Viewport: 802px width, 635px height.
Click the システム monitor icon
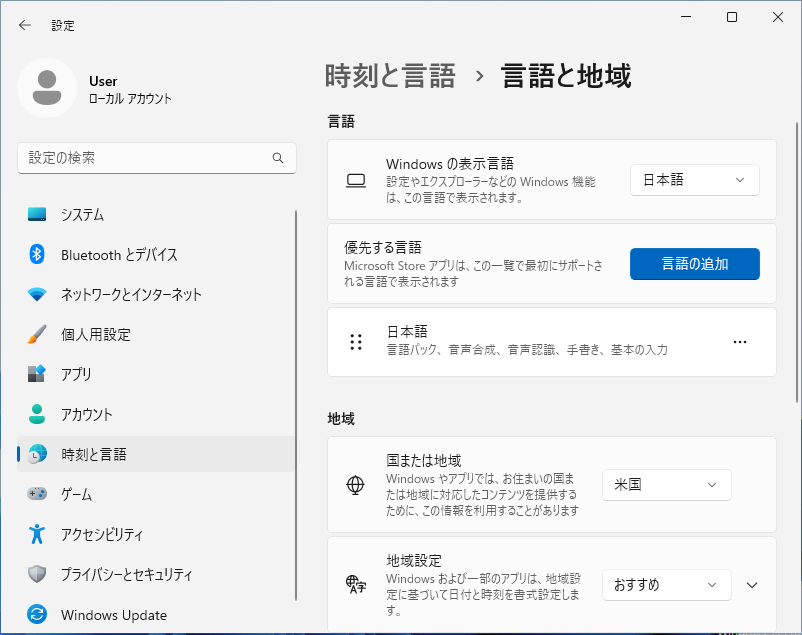[x=37, y=214]
